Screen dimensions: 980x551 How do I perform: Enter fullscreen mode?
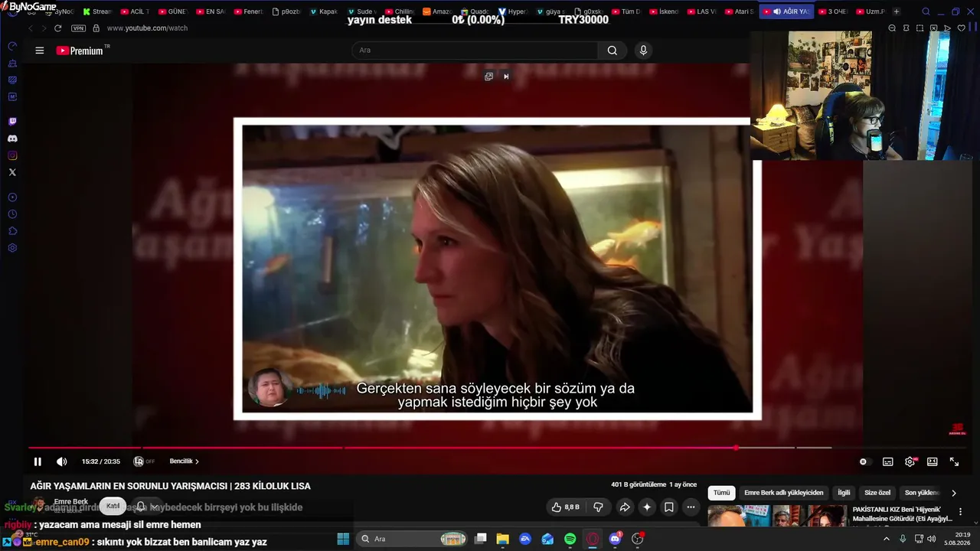click(x=955, y=461)
